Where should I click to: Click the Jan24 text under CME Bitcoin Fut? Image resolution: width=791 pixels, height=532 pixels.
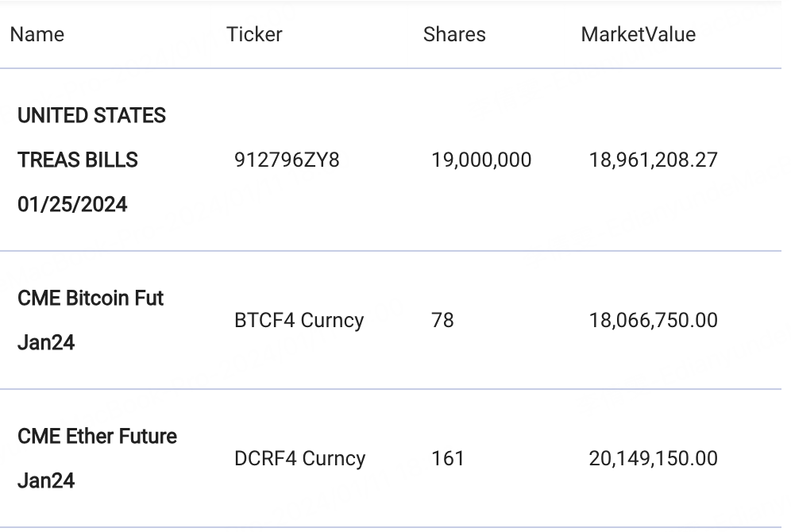coord(46,342)
